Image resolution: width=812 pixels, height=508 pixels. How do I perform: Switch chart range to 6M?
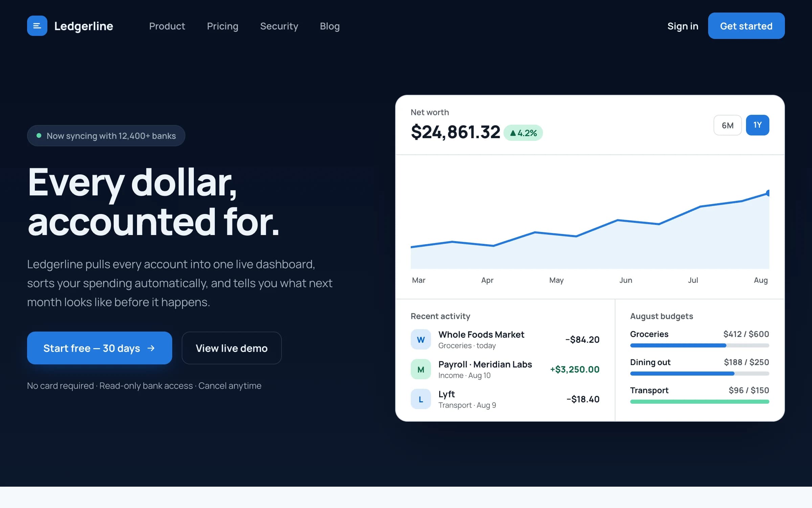coord(727,125)
